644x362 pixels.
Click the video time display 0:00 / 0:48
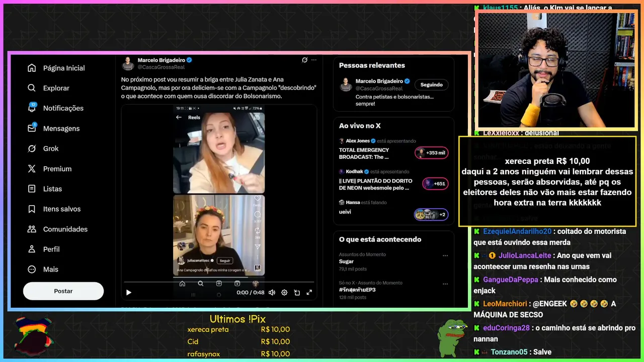[x=250, y=292]
